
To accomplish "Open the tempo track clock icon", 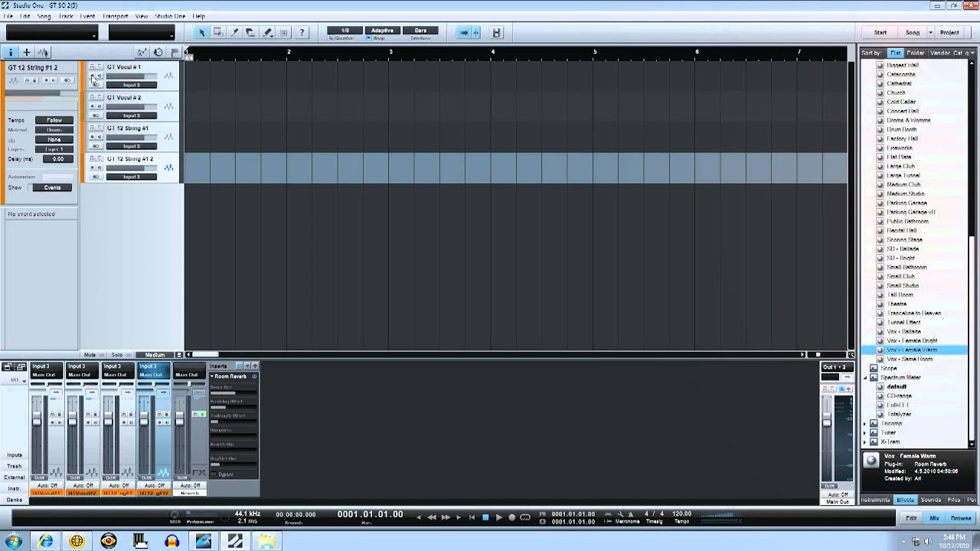I will click(158, 53).
